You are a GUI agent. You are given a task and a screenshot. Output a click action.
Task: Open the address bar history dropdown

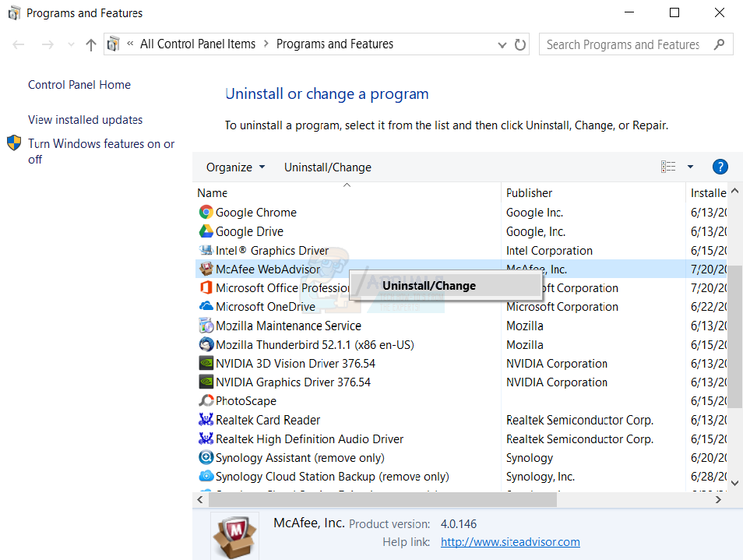coord(502,44)
